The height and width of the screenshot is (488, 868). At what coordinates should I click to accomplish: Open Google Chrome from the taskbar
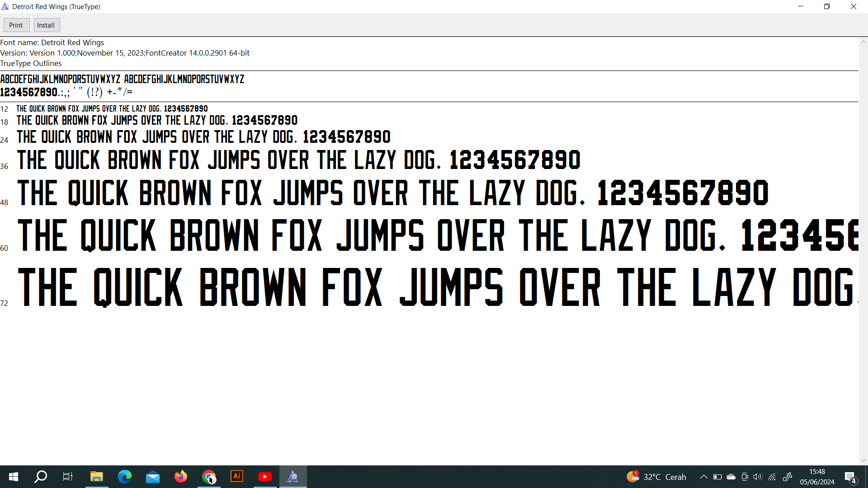click(x=209, y=477)
